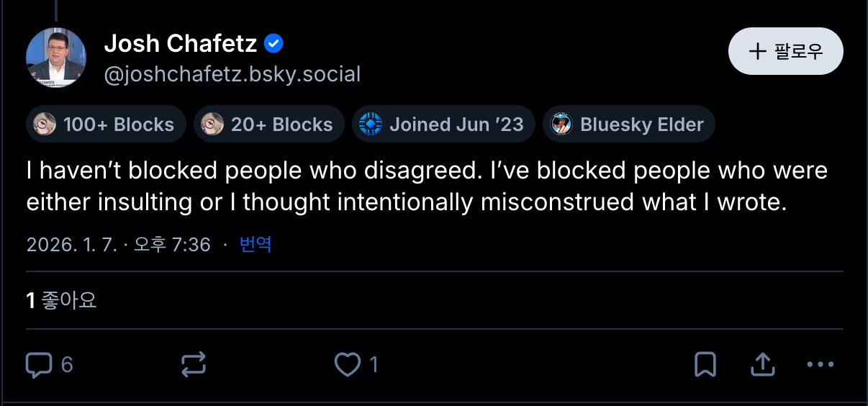This screenshot has width=868, height=406.
Task: Follow Josh Chafetz with 팔로우 button
Action: 785,51
